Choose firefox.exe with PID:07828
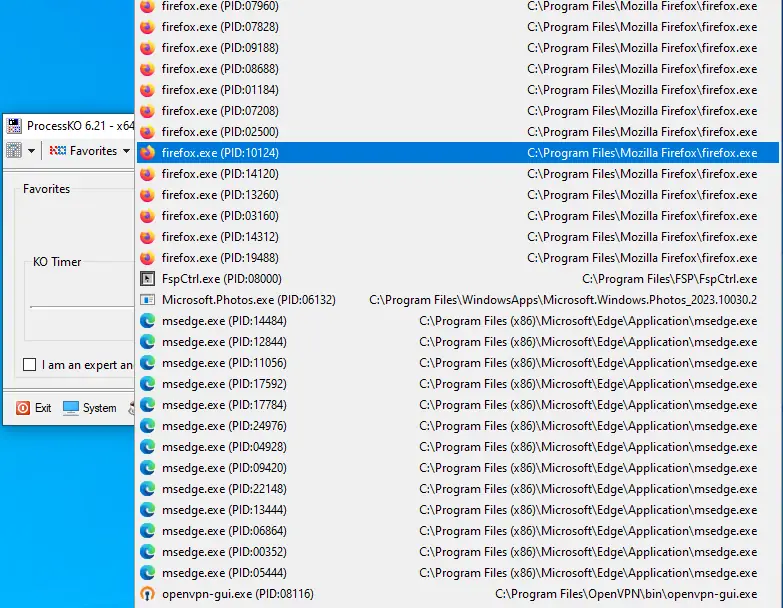This screenshot has height=608, width=783. (457, 27)
